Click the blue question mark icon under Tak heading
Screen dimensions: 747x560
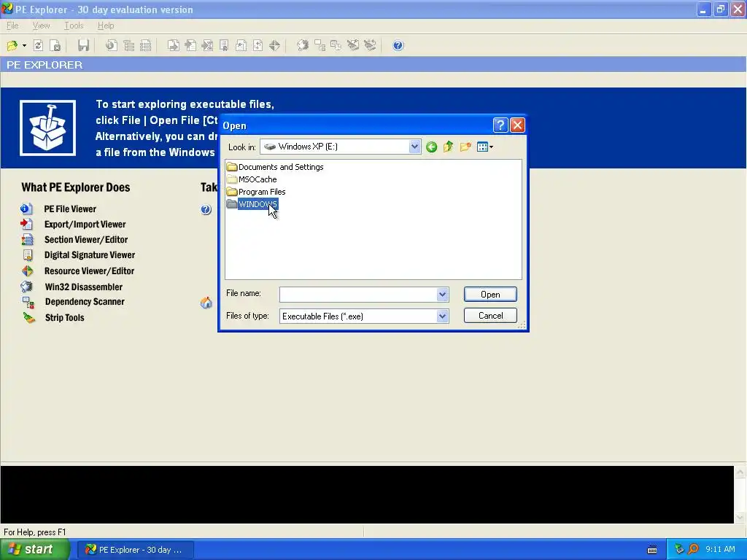[x=206, y=209]
